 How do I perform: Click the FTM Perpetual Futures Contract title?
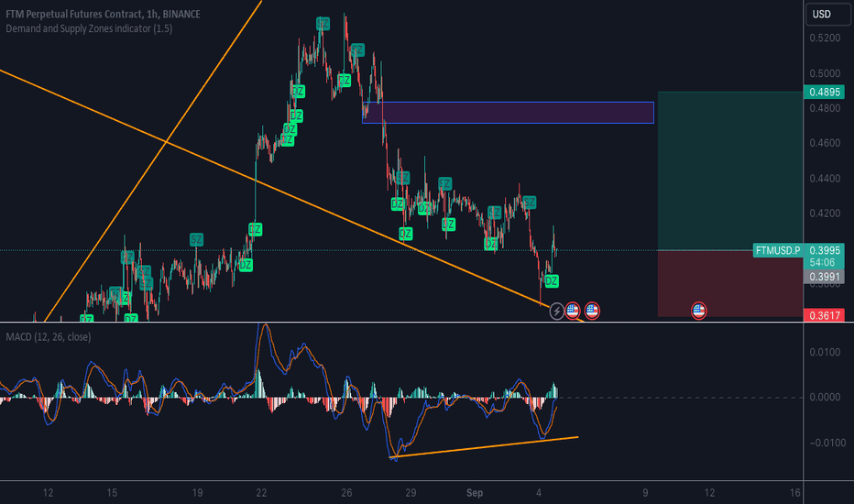(103, 14)
